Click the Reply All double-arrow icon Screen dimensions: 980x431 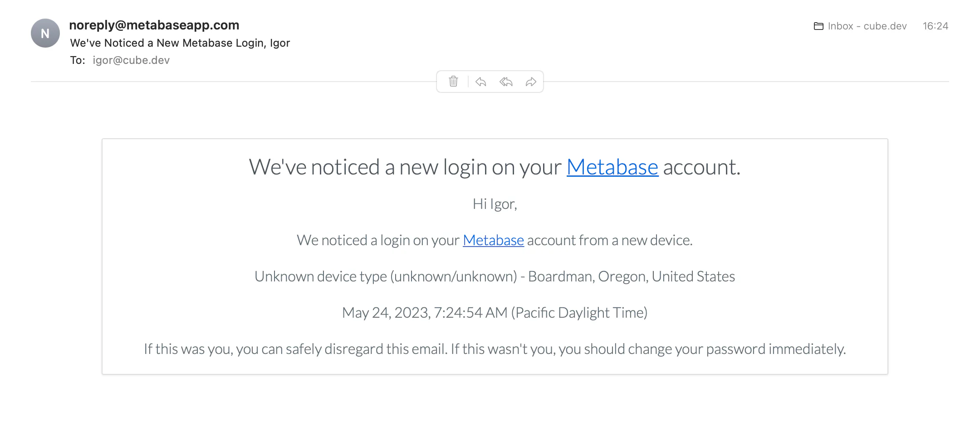pos(506,82)
